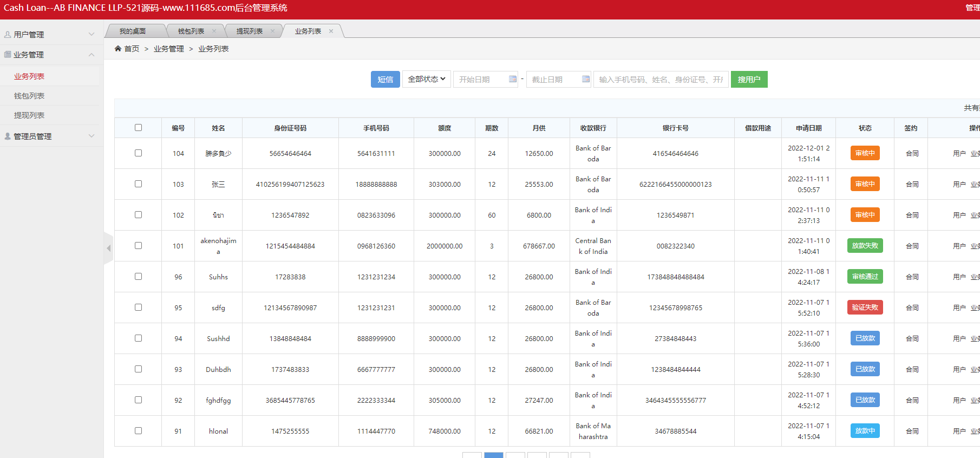The image size is (980, 458).
Task: Click 业务管理 in the breadcrumb
Action: [x=169, y=49]
